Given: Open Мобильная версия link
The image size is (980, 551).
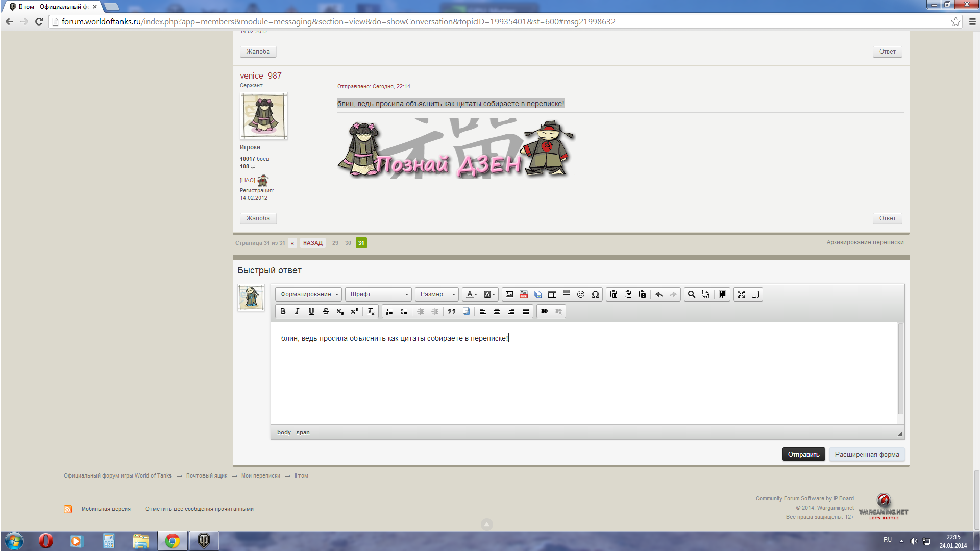Looking at the screenshot, I should click(106, 509).
